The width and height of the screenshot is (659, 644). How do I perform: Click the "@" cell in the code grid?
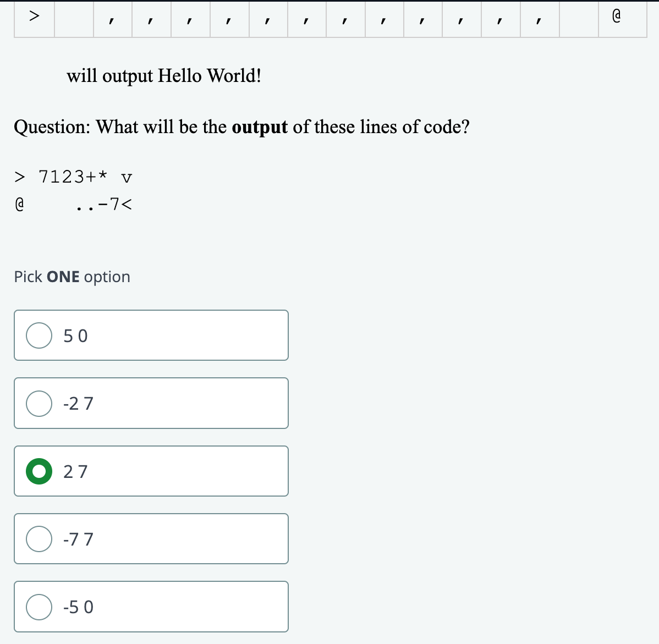(617, 18)
